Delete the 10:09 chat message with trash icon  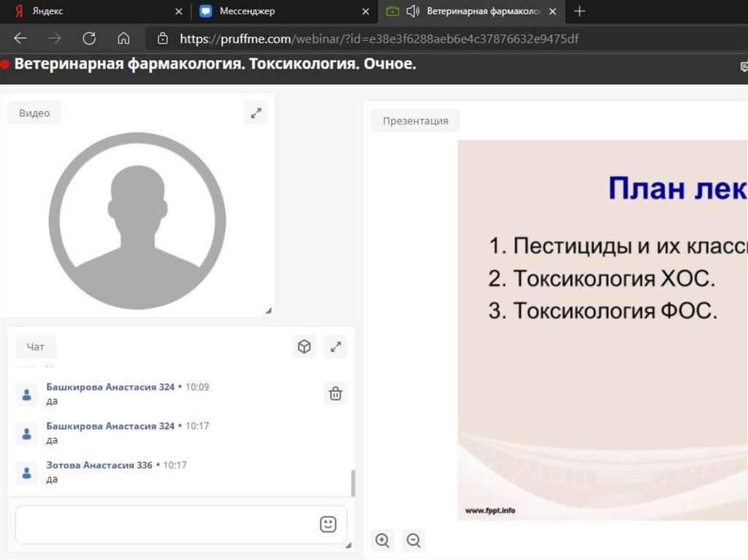(x=335, y=394)
